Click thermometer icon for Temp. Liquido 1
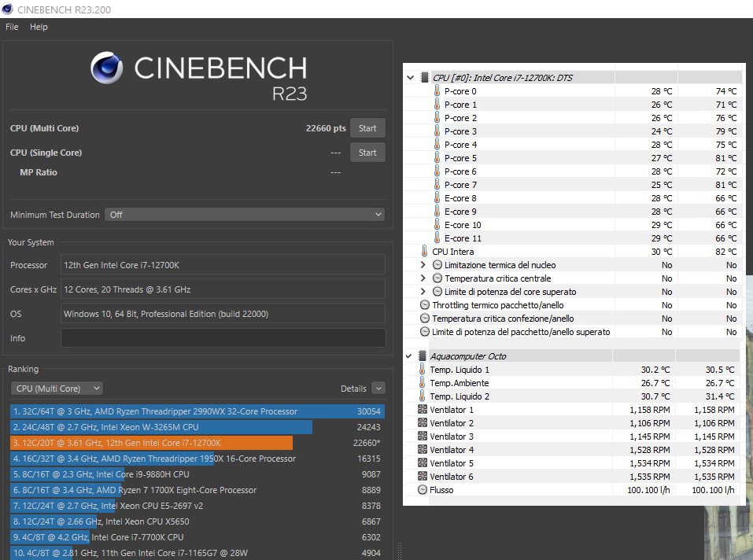This screenshot has width=753, height=560. point(422,370)
